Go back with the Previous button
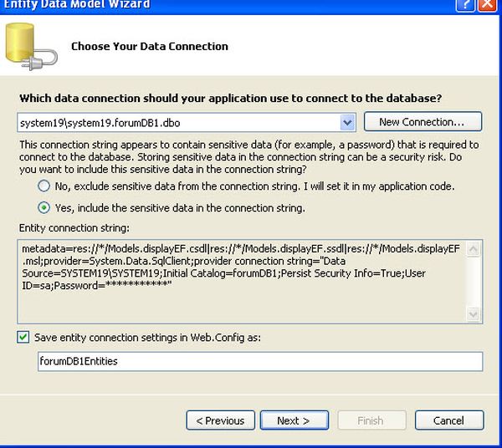This screenshot has height=448, width=502. pyautogui.click(x=220, y=420)
